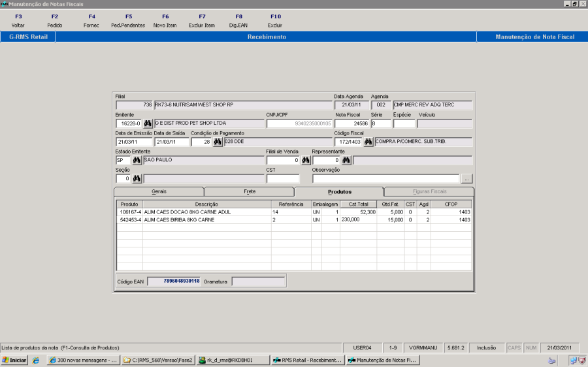Switch to 300 novas mensagens taskbar window

click(83, 360)
